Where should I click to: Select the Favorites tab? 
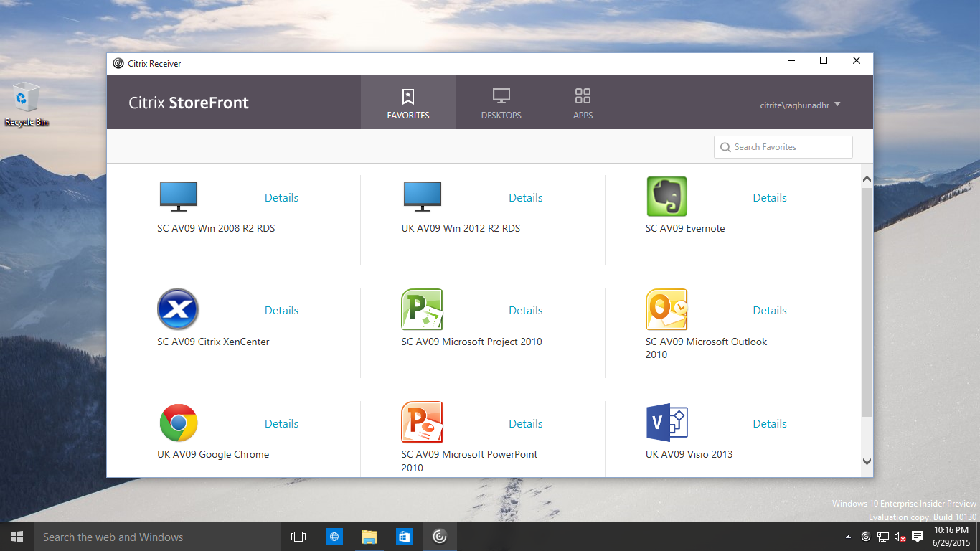point(407,103)
